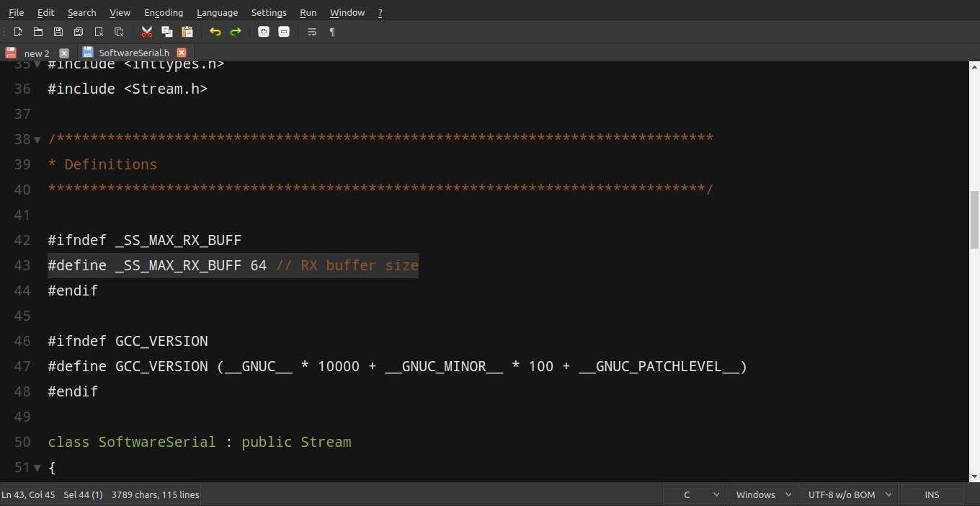Click the "#include <Stream.h>" line
Image resolution: width=980 pixels, height=506 pixels.
128,89
